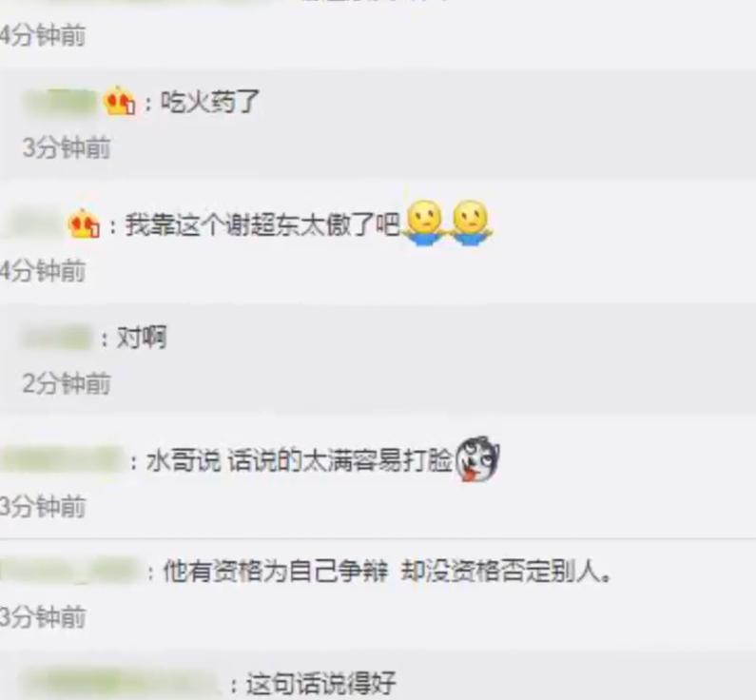This screenshot has height=700, width=756.
Task: Click comment 他有资格为自己争辩
Action: coord(276,571)
